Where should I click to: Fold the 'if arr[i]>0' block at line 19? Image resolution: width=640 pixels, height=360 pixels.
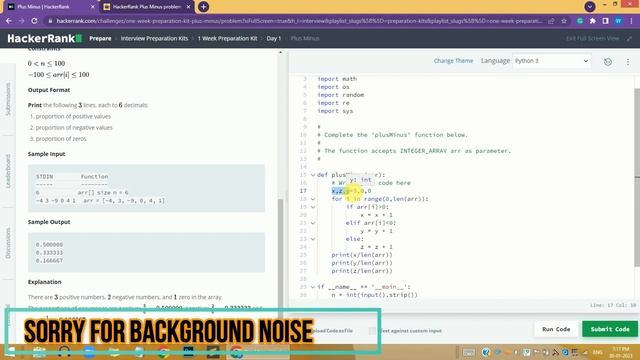[x=313, y=207]
